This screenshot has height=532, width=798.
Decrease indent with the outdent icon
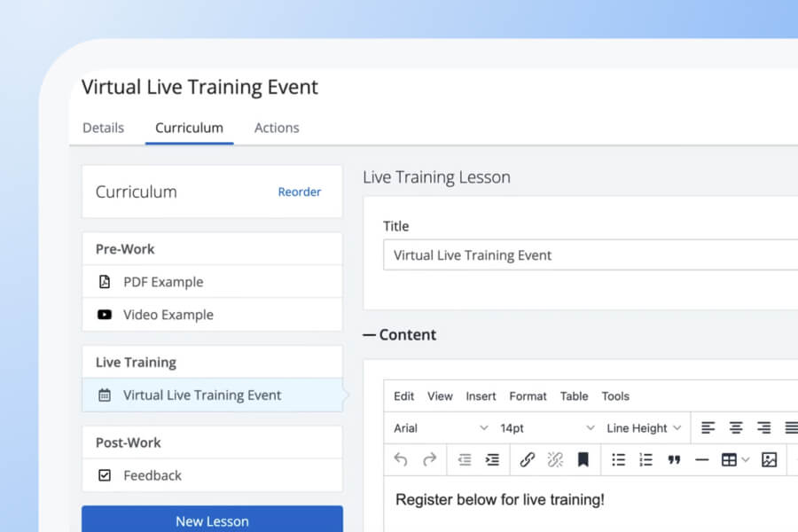pos(464,459)
